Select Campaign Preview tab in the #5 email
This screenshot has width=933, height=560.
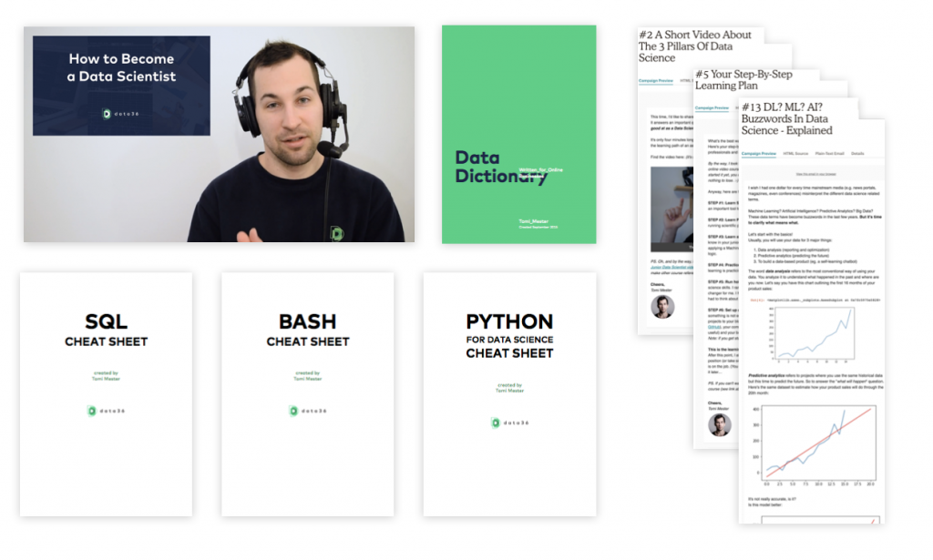[x=712, y=107]
